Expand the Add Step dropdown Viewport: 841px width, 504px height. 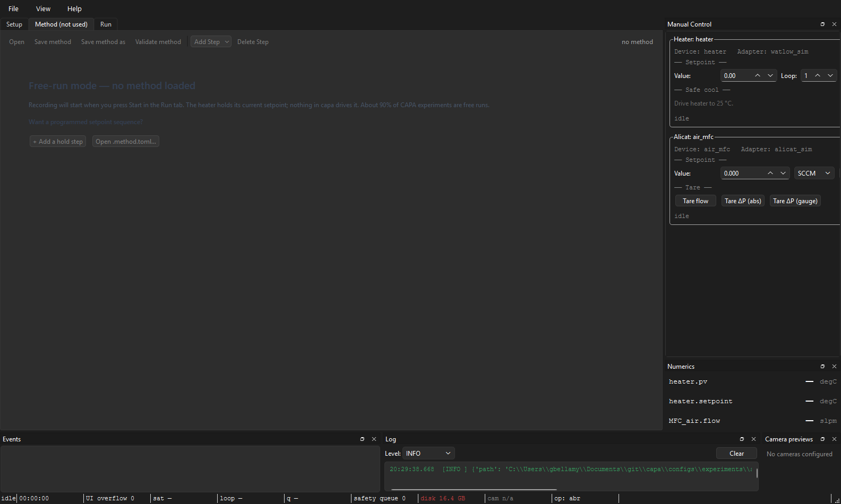pos(227,42)
